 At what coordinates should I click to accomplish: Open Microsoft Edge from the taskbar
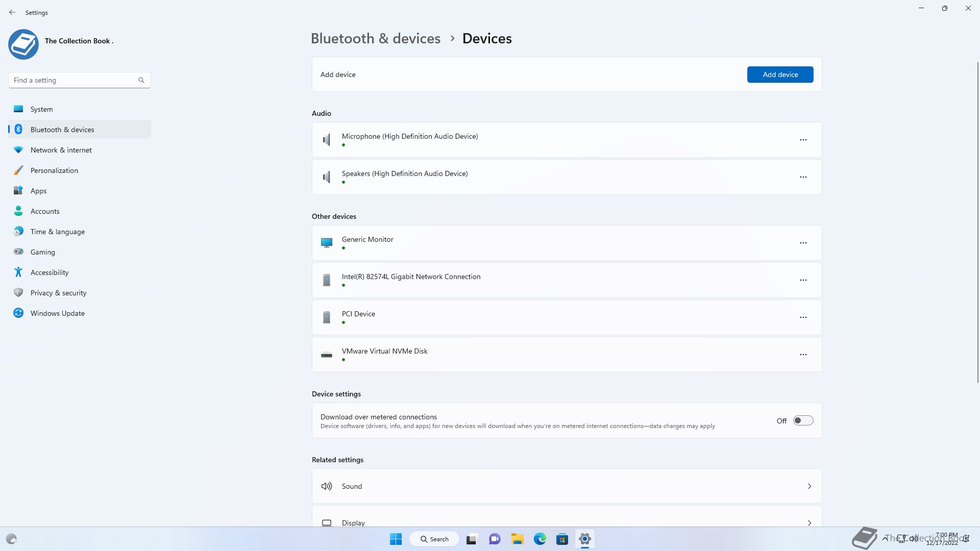tap(540, 539)
